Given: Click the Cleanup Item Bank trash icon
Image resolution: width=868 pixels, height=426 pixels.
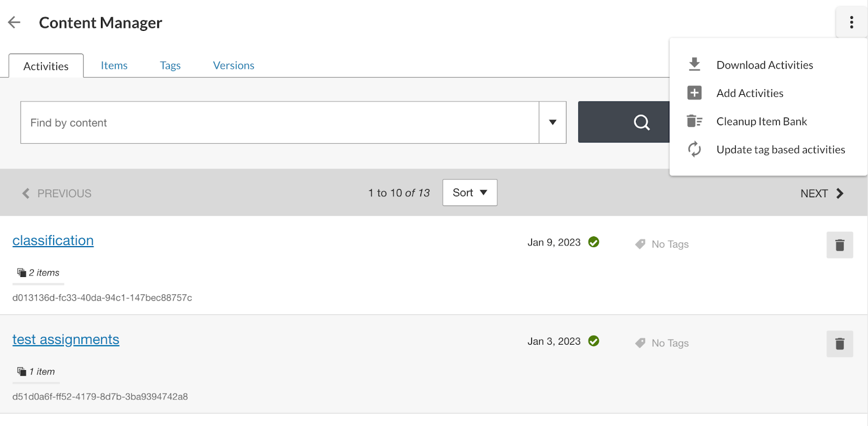Looking at the screenshot, I should pyautogui.click(x=694, y=121).
